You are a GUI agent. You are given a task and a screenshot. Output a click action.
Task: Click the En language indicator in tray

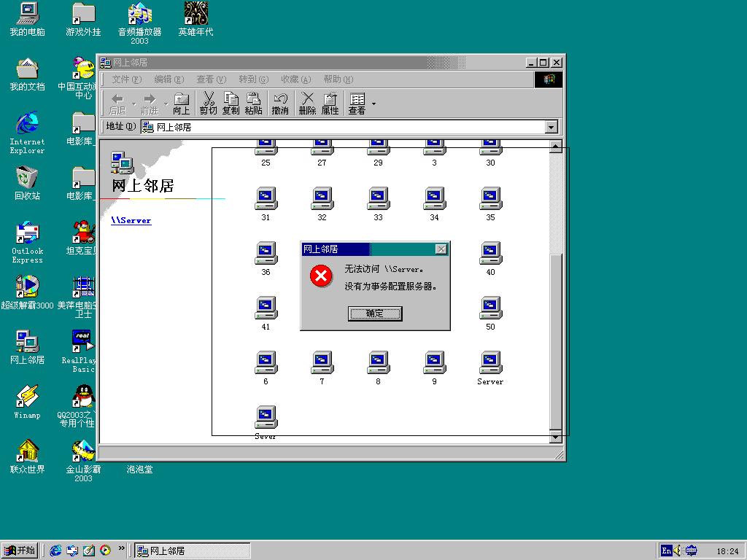click(666, 551)
